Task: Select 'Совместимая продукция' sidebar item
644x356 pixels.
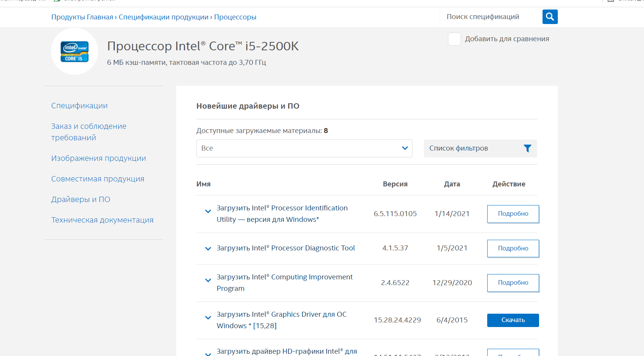Action: point(98,179)
